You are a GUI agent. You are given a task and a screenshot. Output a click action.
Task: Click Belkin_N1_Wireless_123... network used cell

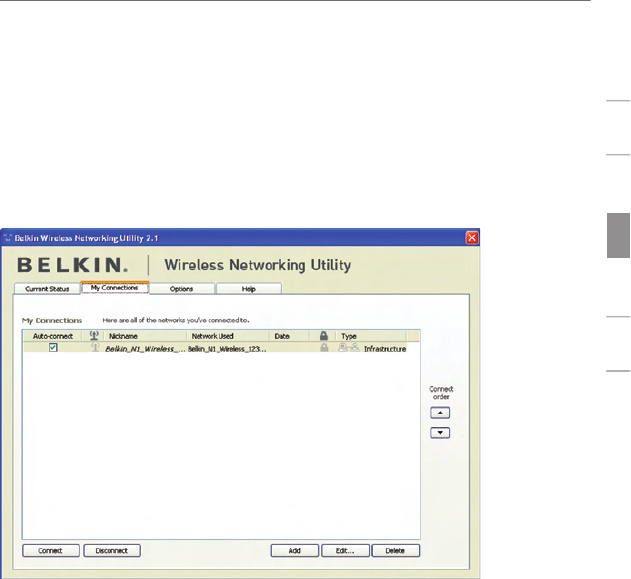[227, 349]
